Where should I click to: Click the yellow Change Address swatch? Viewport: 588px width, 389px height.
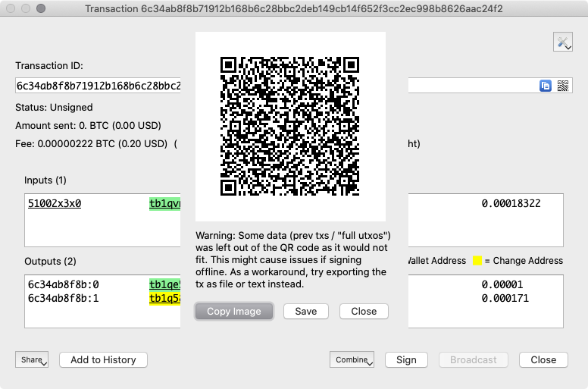pos(477,260)
